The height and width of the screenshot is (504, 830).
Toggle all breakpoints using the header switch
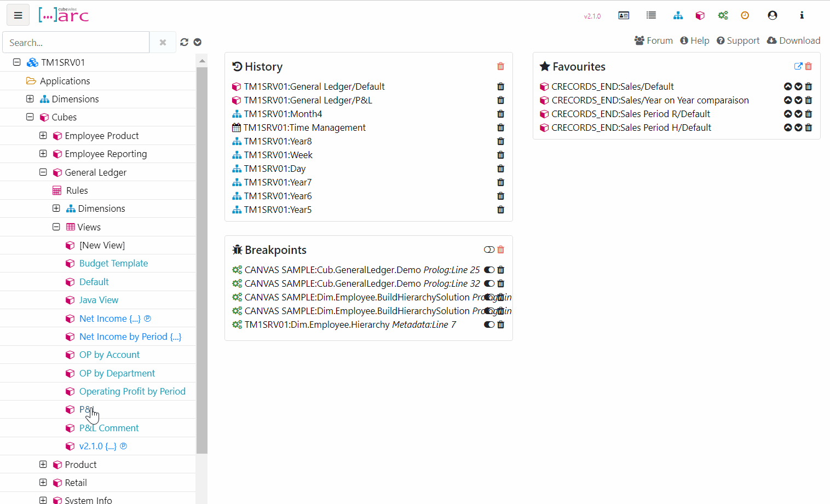488,249
